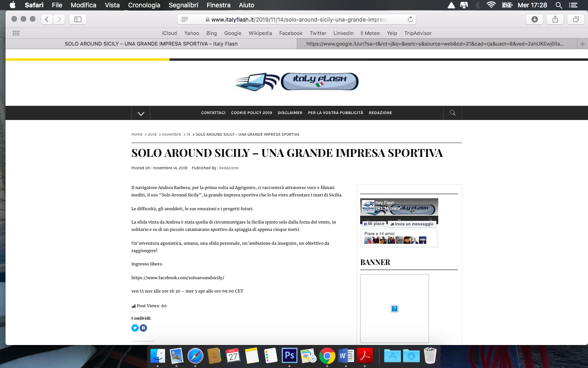The height and width of the screenshot is (368, 588).
Task: Click the Safari sidebar toggle icon
Action: point(78,19)
